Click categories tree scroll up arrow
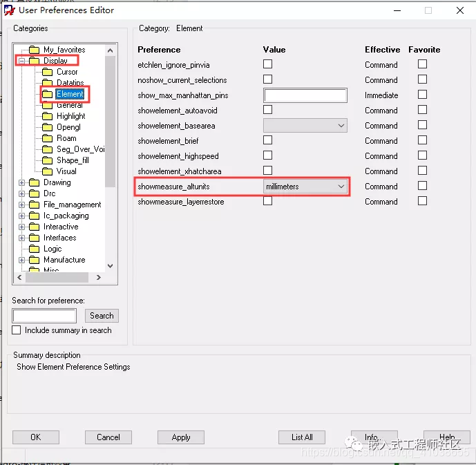 tap(111, 50)
